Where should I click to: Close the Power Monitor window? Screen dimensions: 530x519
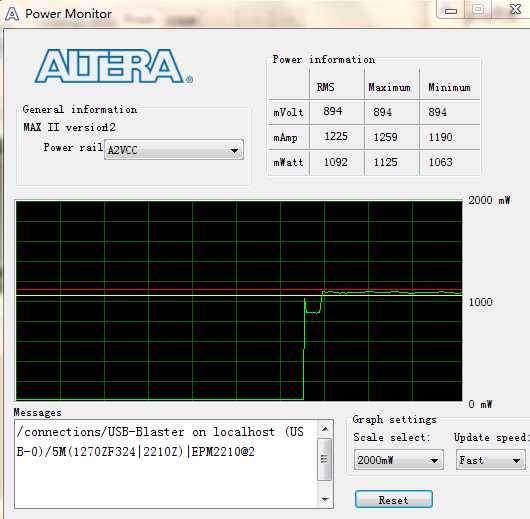tap(515, 9)
